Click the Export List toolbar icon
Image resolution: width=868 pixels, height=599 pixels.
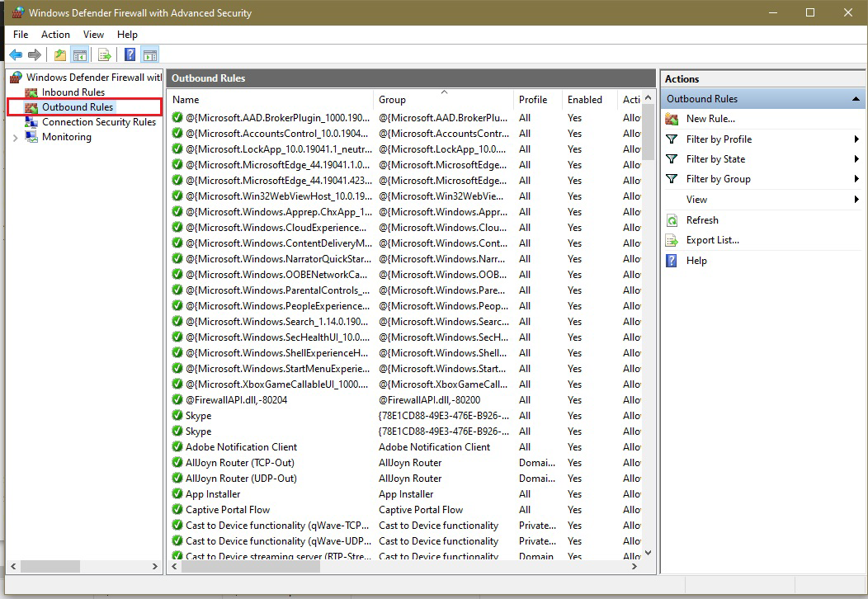(104, 54)
